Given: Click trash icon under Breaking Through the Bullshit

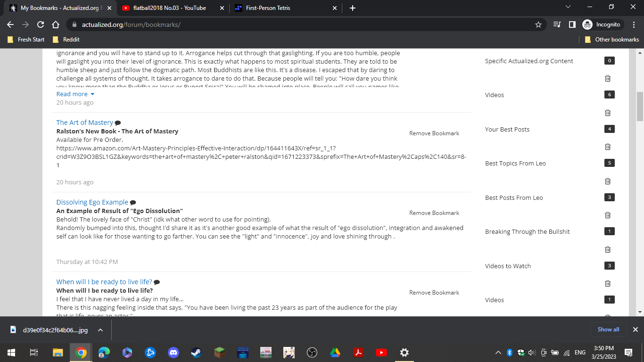Looking at the screenshot, I should (608, 249).
